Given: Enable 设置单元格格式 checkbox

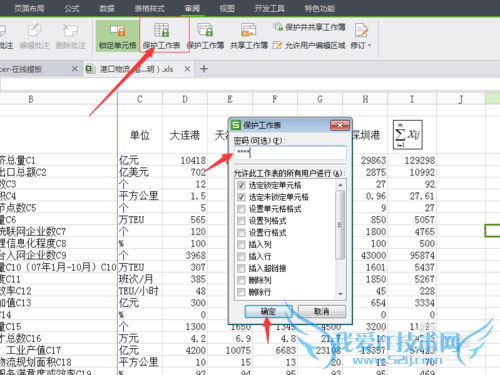Looking at the screenshot, I should tap(241, 209).
